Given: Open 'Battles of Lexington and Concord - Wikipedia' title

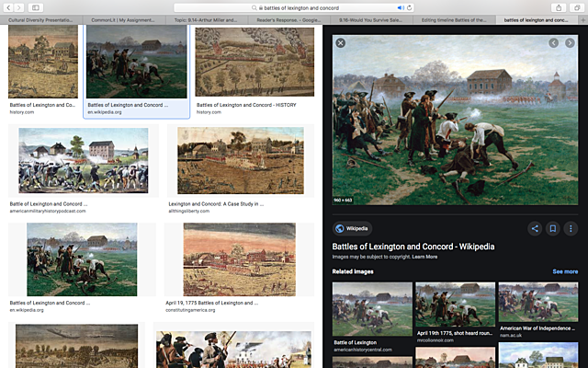Looking at the screenshot, I should click(x=413, y=247).
